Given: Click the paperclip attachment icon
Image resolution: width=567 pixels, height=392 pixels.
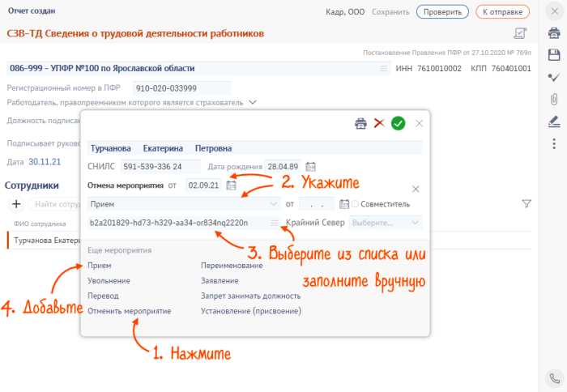Looking at the screenshot, I should [x=554, y=99].
